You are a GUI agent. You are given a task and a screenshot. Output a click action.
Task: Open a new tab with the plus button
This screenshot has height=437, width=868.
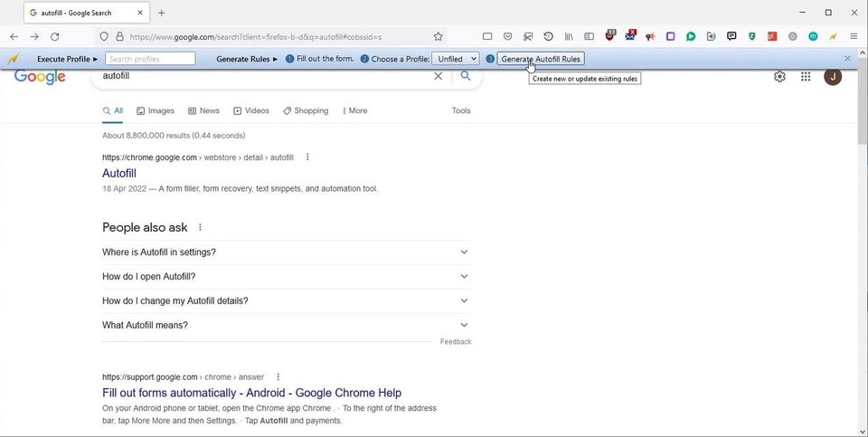[x=161, y=13]
